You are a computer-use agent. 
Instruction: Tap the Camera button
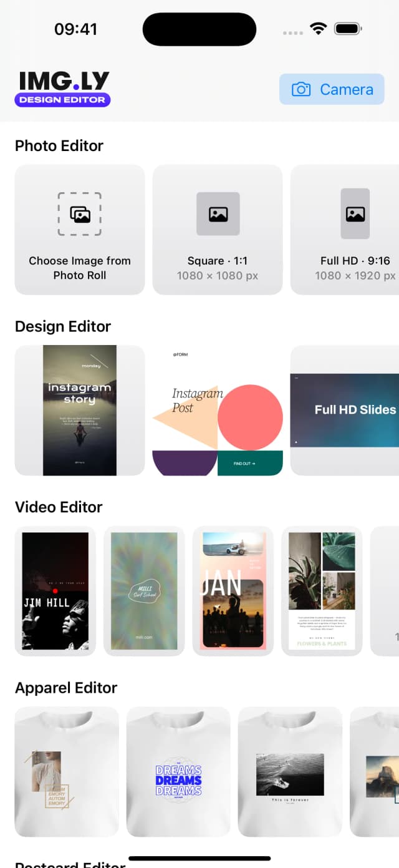point(332,89)
